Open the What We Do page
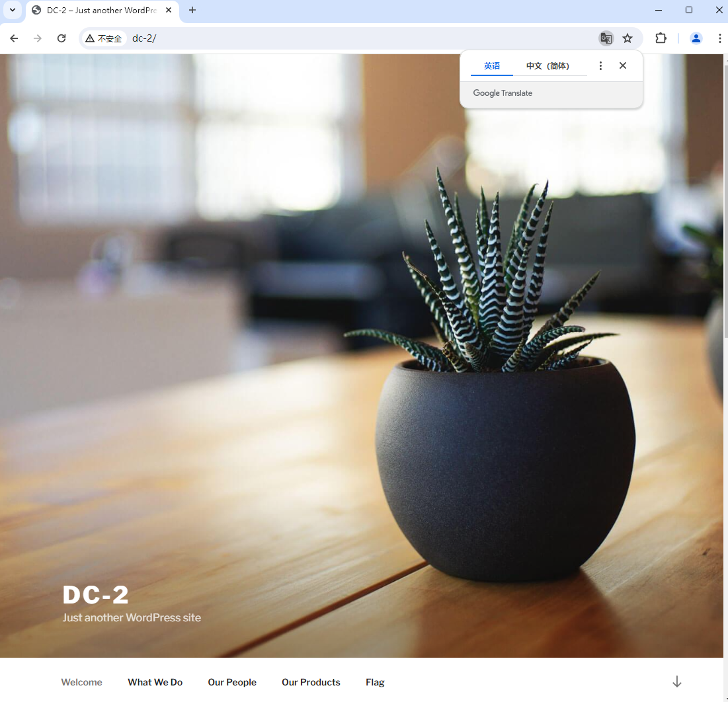The image size is (728, 702). coord(155,682)
